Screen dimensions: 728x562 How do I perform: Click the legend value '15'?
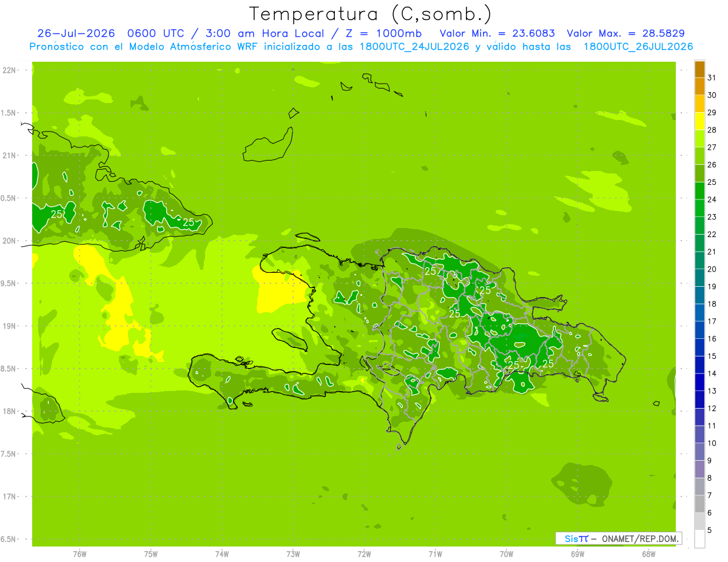pyautogui.click(x=712, y=356)
